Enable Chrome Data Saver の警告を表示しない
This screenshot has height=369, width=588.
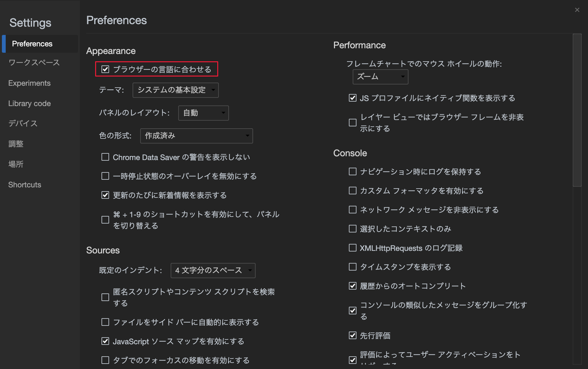(105, 157)
